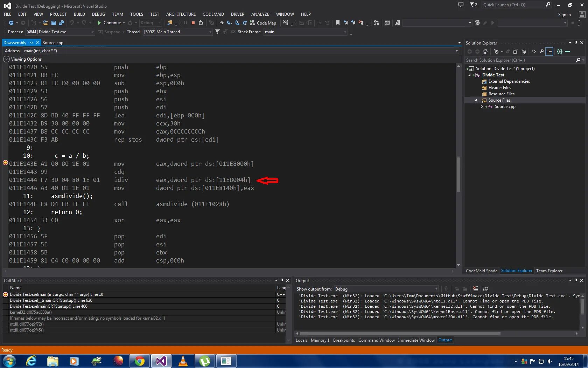Click the Filter threads funnel icon
Viewport: 588px width, 368px height.
218,32
